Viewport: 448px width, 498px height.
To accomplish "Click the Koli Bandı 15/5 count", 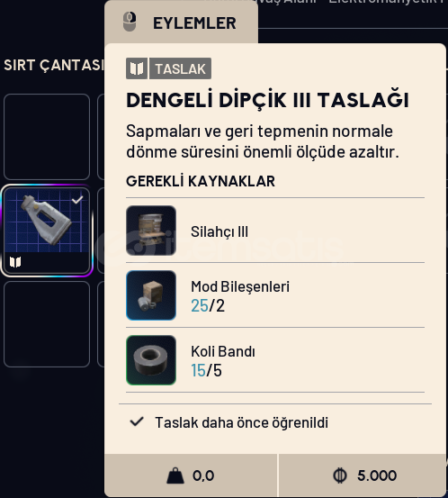I will pyautogui.click(x=206, y=370).
